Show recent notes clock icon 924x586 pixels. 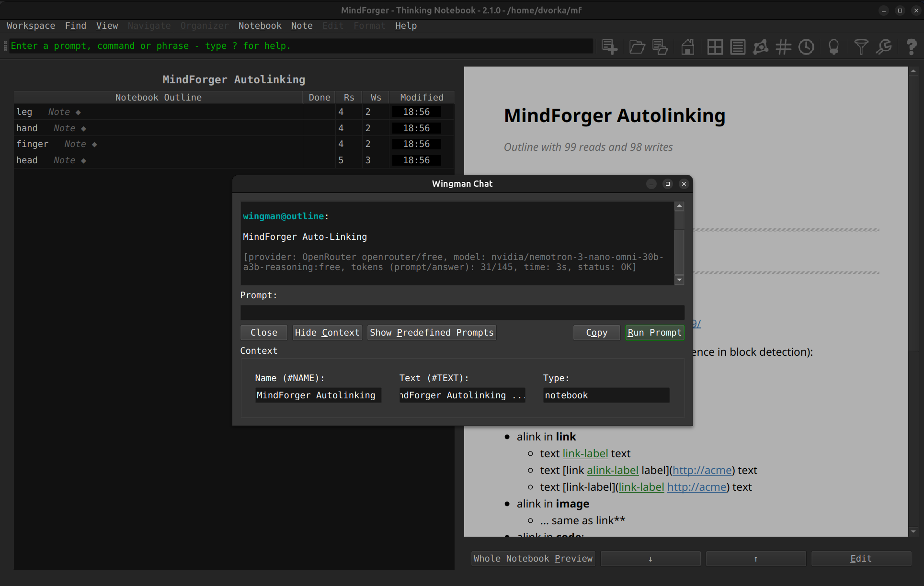[806, 46]
